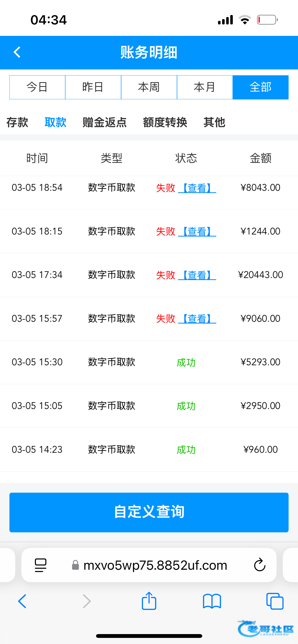The width and height of the screenshot is (298, 644).
Task: Open the 其他 category tab
Action: [214, 122]
